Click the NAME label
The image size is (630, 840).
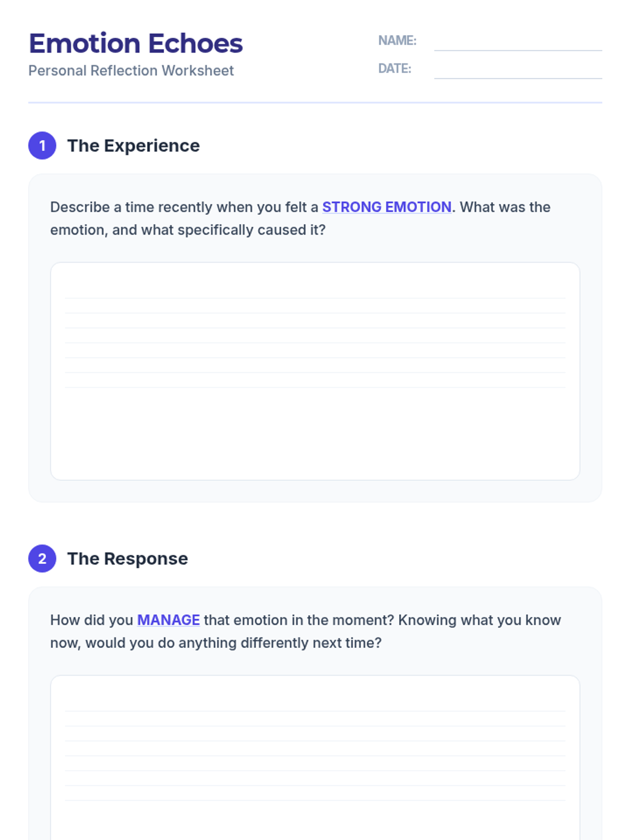397,40
